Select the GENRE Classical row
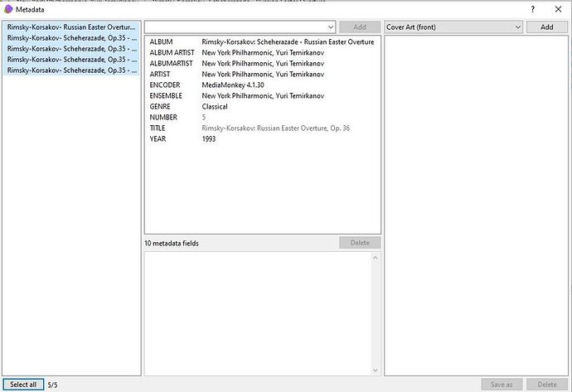This screenshot has width=572, height=392. click(262, 106)
